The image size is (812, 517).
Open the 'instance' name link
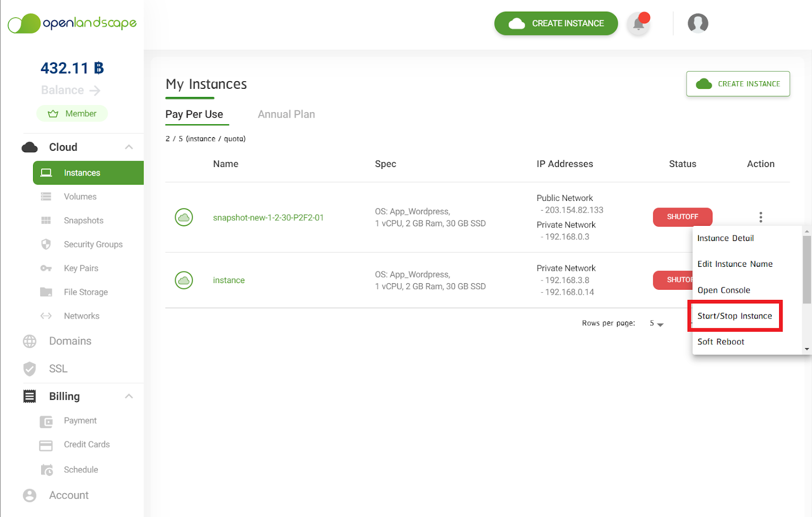click(x=228, y=280)
